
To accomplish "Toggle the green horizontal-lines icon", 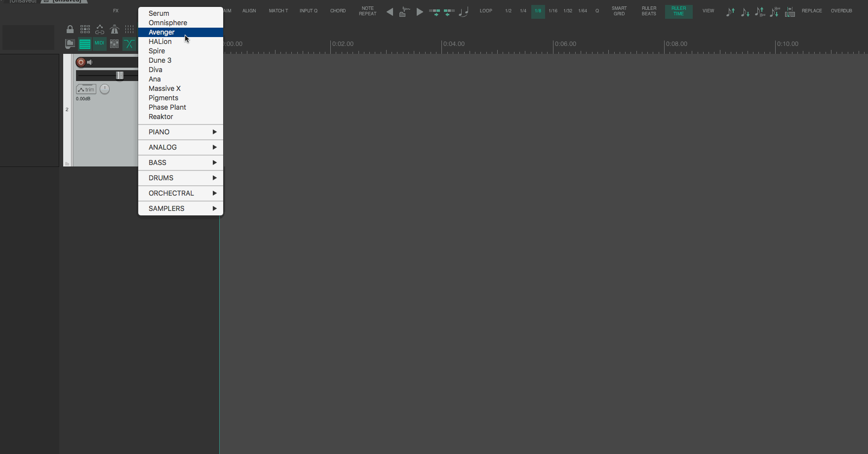I will coord(85,44).
